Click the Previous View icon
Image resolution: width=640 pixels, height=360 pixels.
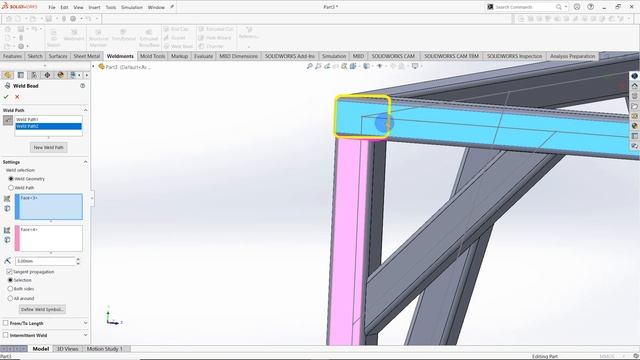pyautogui.click(x=327, y=66)
